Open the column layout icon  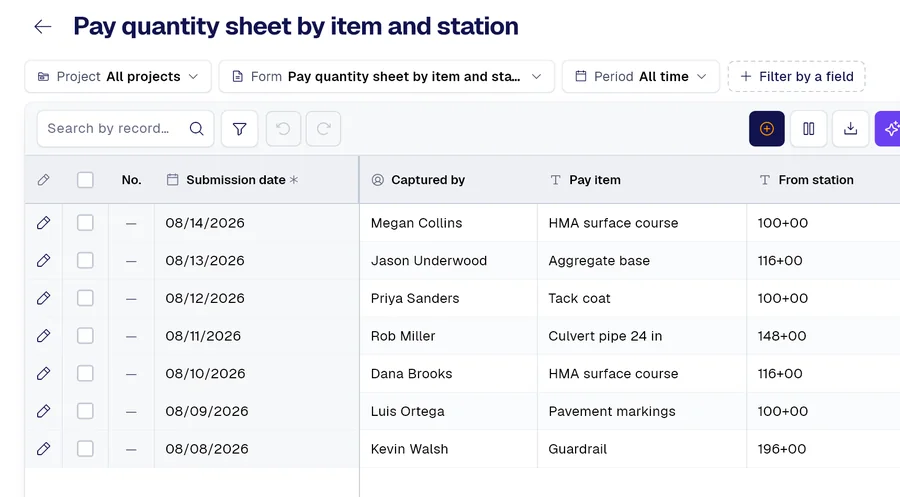pyautogui.click(x=808, y=129)
